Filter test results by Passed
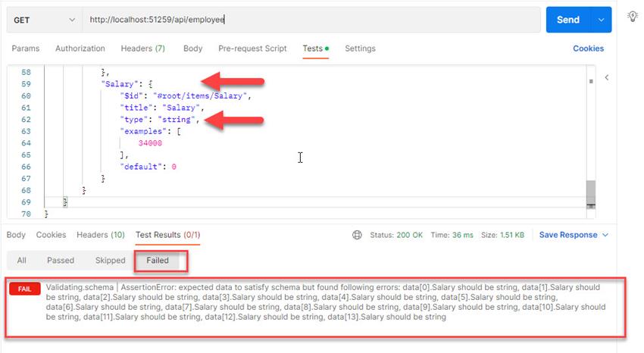 (x=61, y=261)
